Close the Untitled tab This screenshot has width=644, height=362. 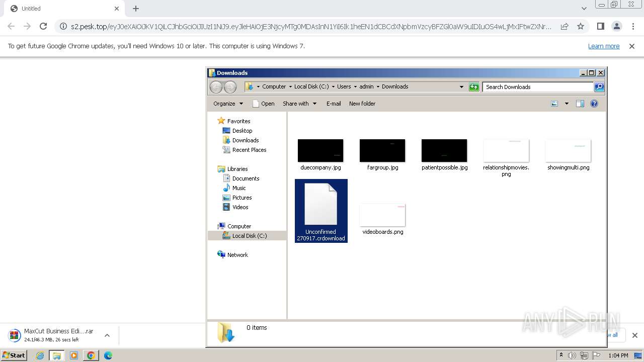pos(117,9)
